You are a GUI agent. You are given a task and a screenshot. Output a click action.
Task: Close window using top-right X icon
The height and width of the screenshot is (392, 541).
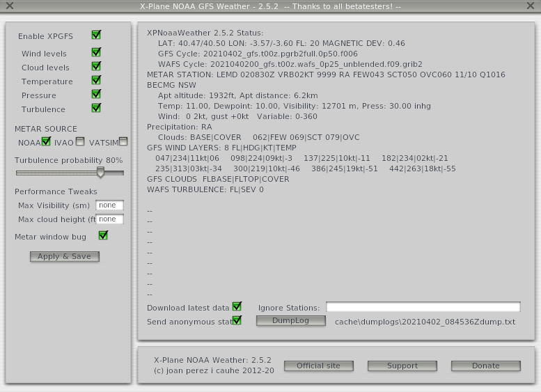[x=531, y=6]
